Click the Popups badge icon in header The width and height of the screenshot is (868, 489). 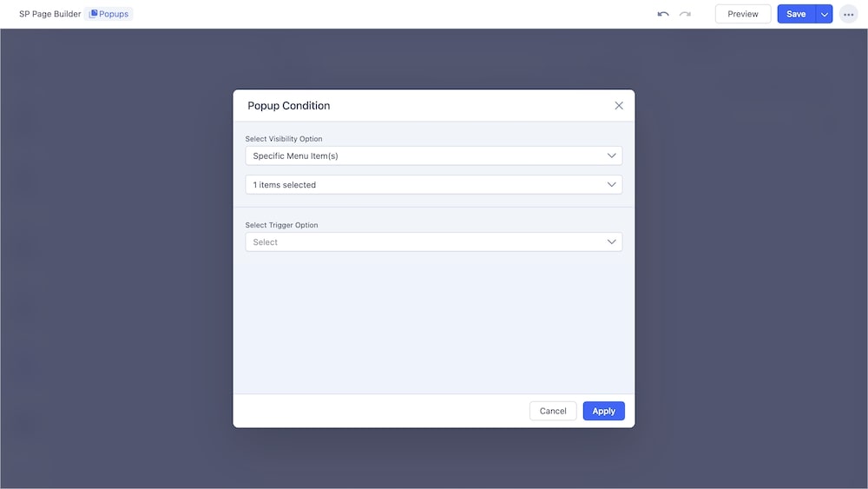pyautogui.click(x=94, y=14)
